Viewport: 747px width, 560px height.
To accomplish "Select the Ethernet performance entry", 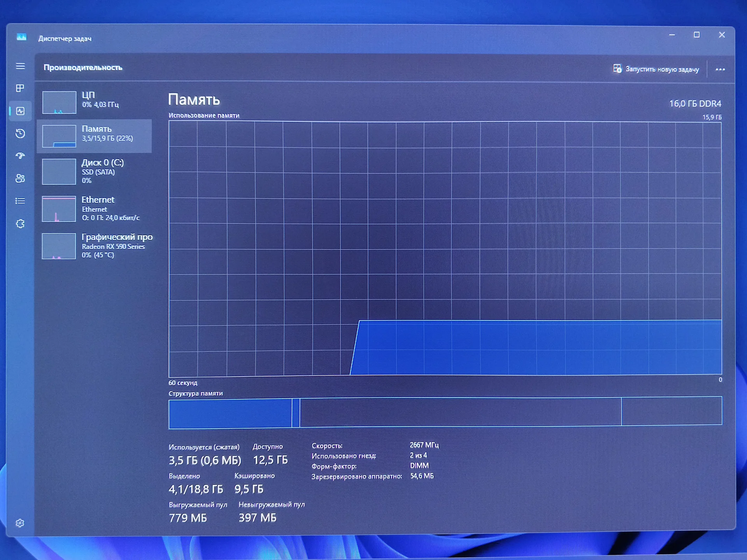I will pos(95,208).
